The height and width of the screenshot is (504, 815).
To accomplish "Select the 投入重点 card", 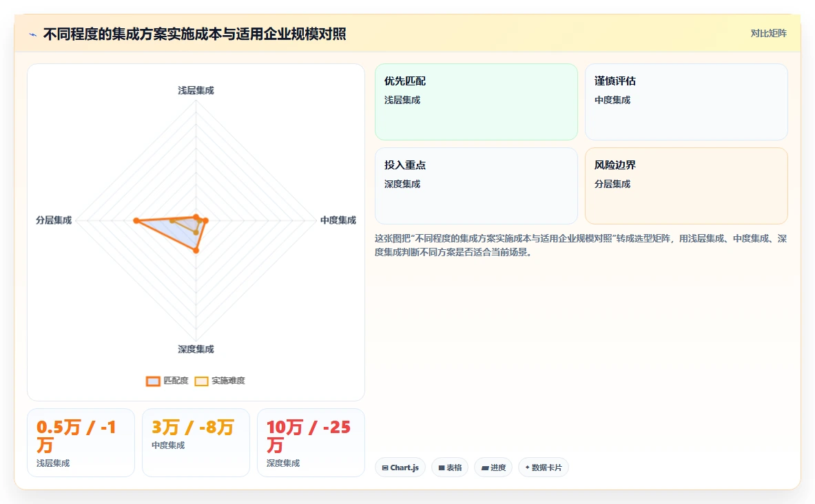I will point(476,186).
